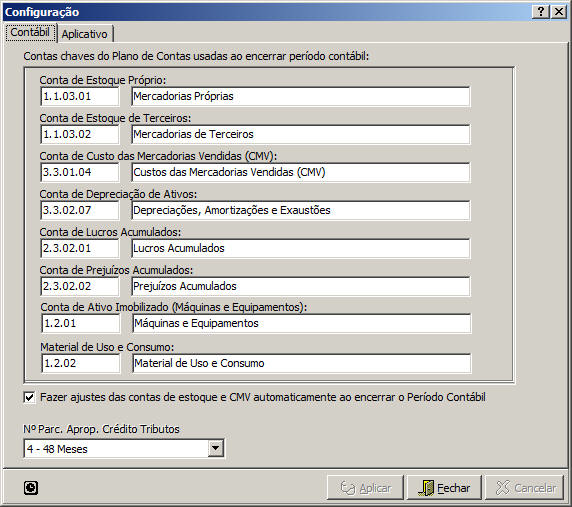Click the 3.3.02.07 account code field
Viewport: 572px width, 507px height.
click(x=80, y=210)
